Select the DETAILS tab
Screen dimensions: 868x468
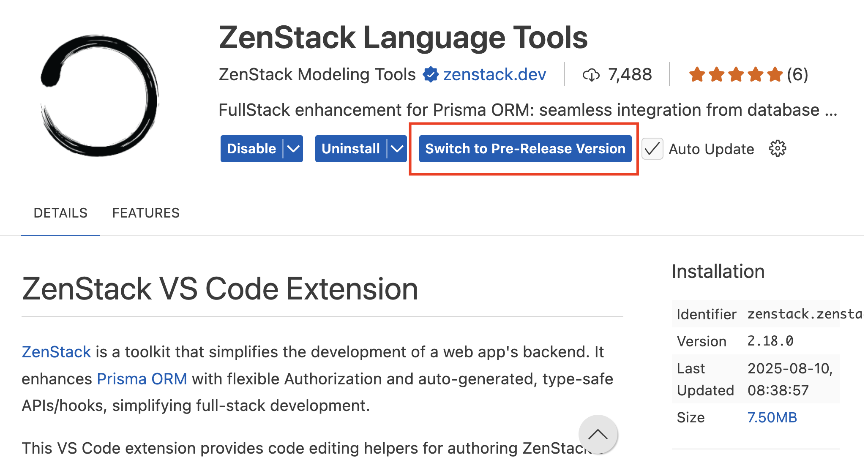(x=60, y=213)
